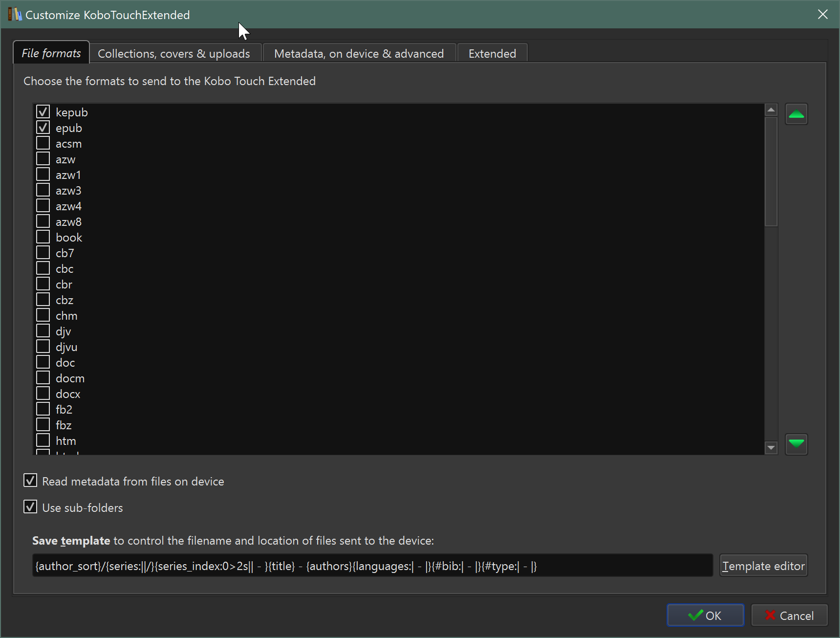Select the azw format row label
Screen dimensions: 840x638
coord(65,159)
